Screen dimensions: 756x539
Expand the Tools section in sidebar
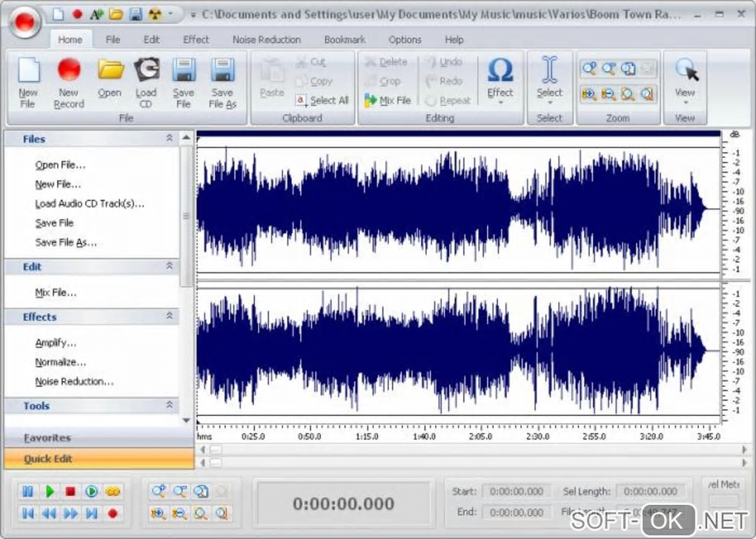point(169,406)
